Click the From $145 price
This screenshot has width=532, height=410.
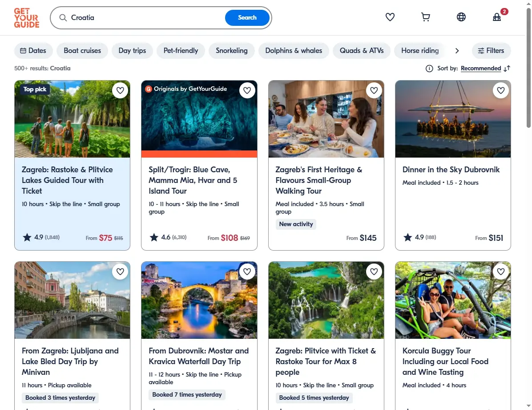pyautogui.click(x=361, y=238)
